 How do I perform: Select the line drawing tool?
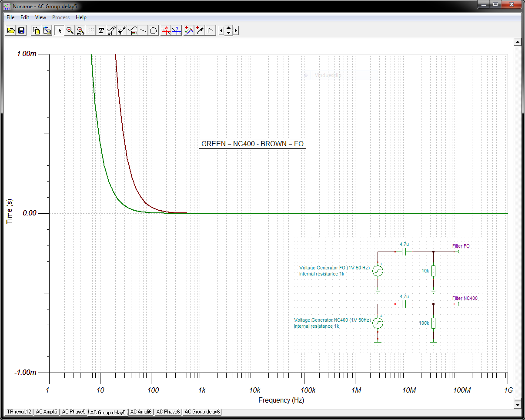point(143,30)
